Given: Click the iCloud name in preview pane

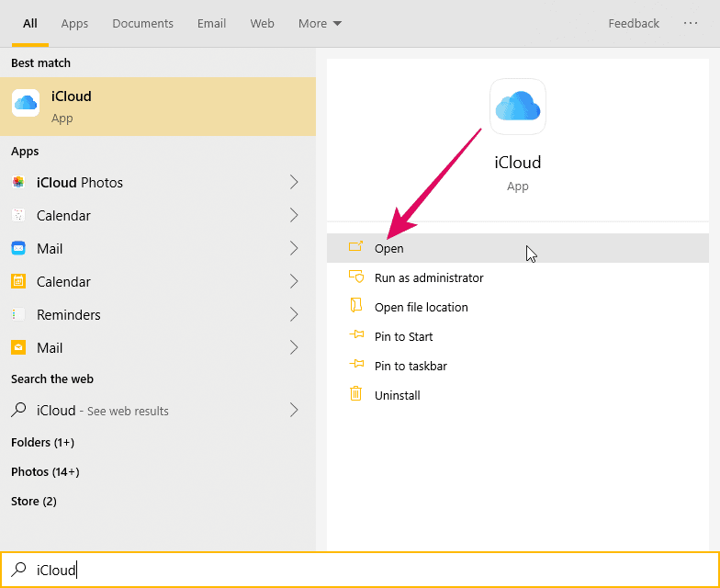Looking at the screenshot, I should 518,162.
